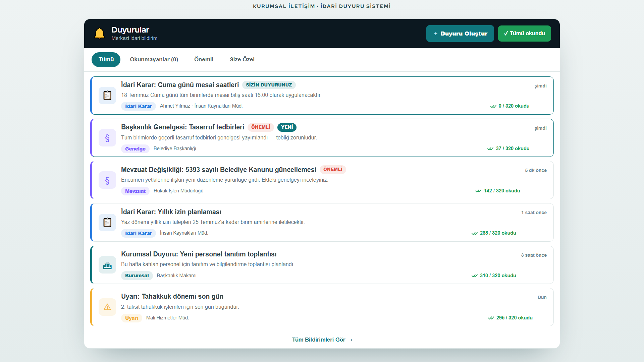Click sender Ahmet Yılmaz · İnsan Kaynakları Müd.
Viewport: 644px width, 362px height.
coord(201,106)
